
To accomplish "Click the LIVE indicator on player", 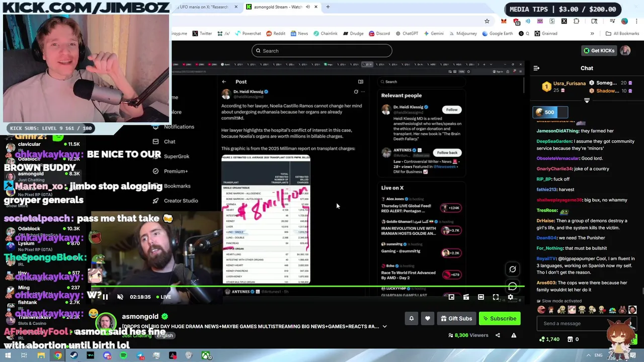I will click(x=163, y=297).
